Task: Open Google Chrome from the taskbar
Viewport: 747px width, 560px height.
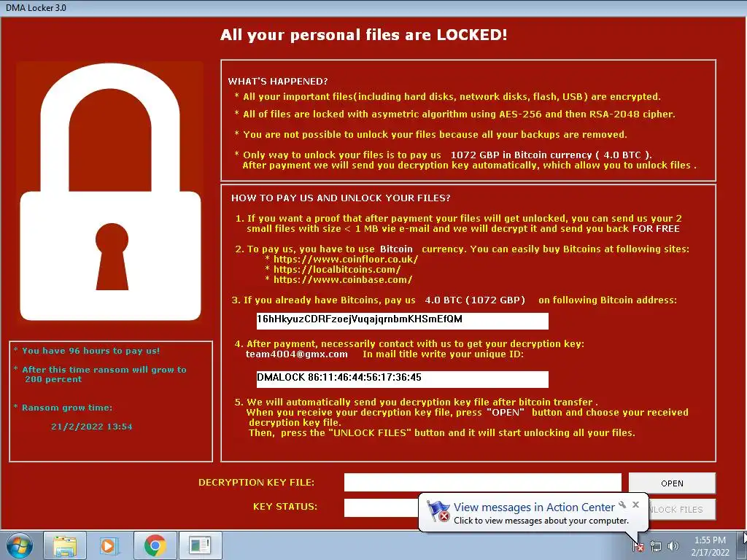Action: (155, 545)
